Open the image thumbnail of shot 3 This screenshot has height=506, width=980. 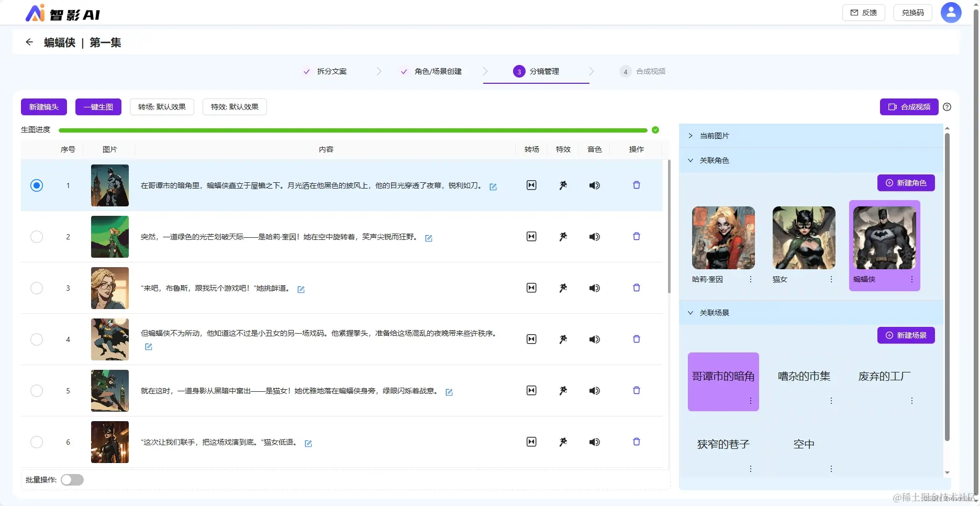[x=110, y=288]
